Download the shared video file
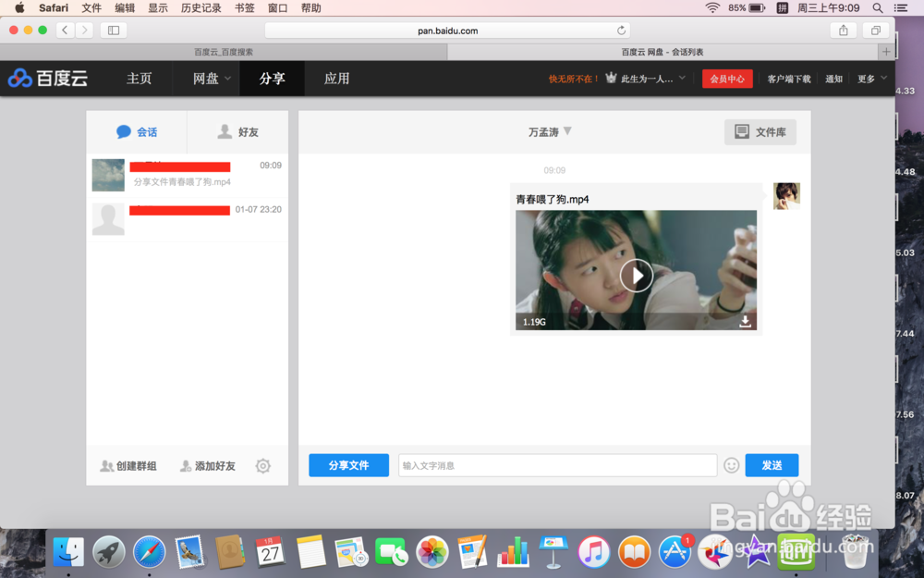 [x=746, y=322]
